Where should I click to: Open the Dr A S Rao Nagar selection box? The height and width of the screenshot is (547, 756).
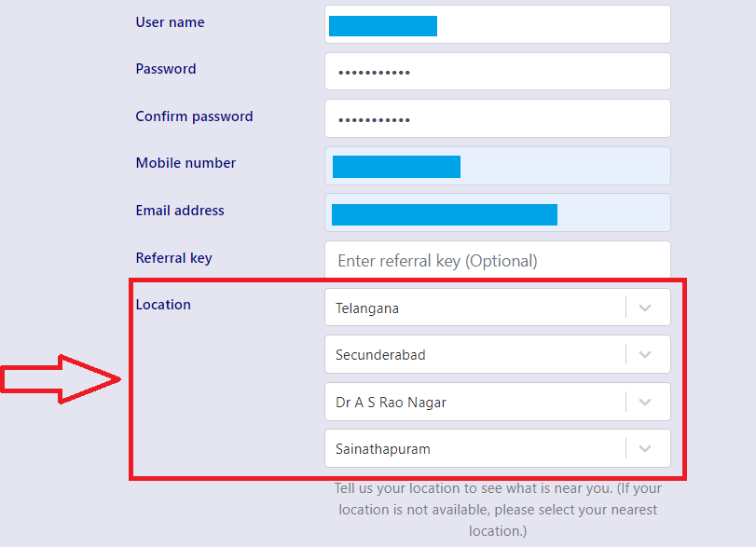pos(475,403)
